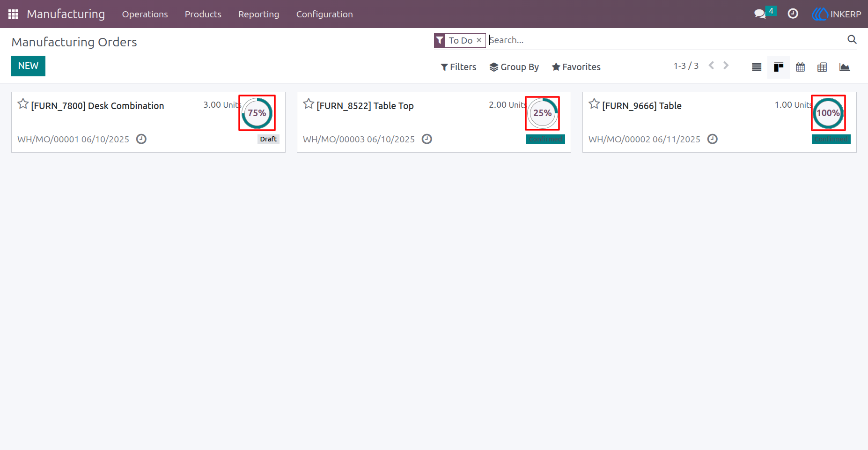Focus the Search input field
The width and height of the screenshot is (868, 450).
pos(667,40)
